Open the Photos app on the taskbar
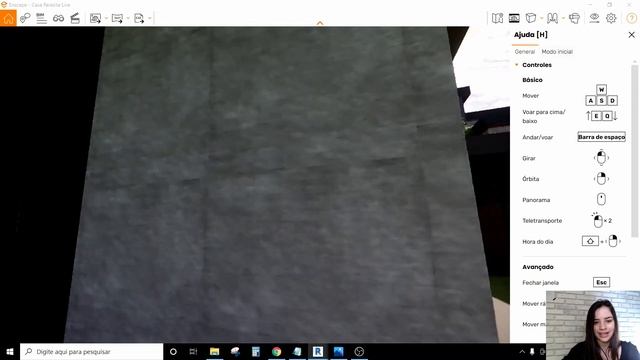 click(338, 351)
